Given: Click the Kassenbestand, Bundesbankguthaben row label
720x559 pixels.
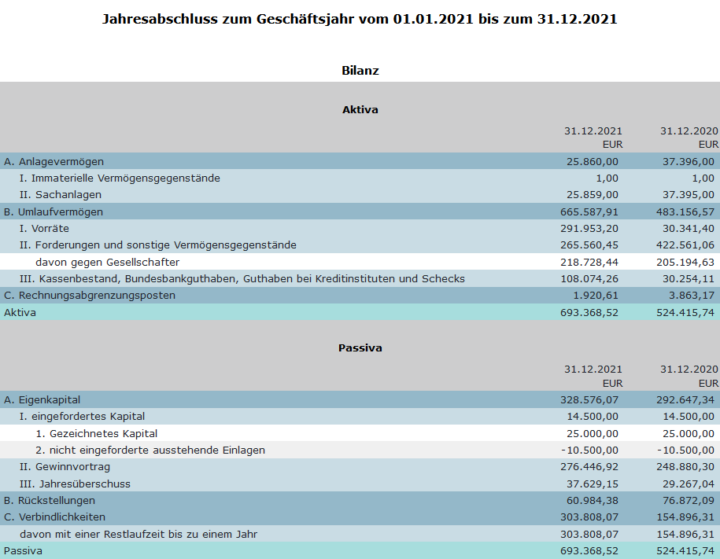Looking at the screenshot, I should [242, 279].
